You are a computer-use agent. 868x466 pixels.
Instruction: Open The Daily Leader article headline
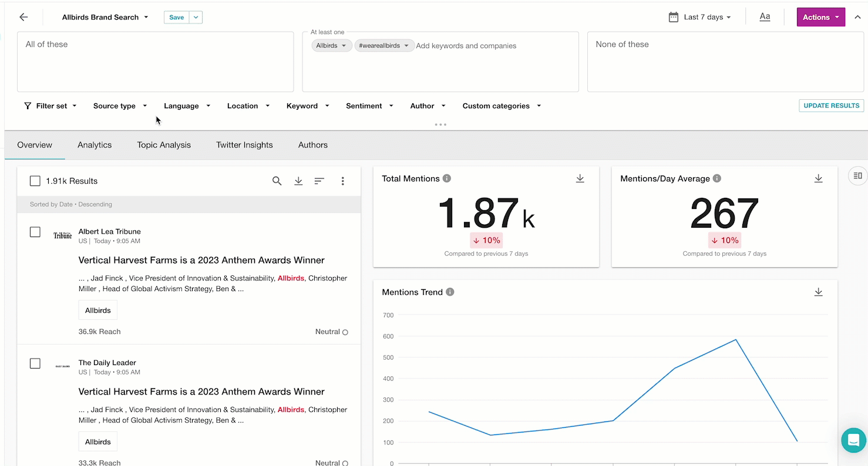click(x=201, y=391)
